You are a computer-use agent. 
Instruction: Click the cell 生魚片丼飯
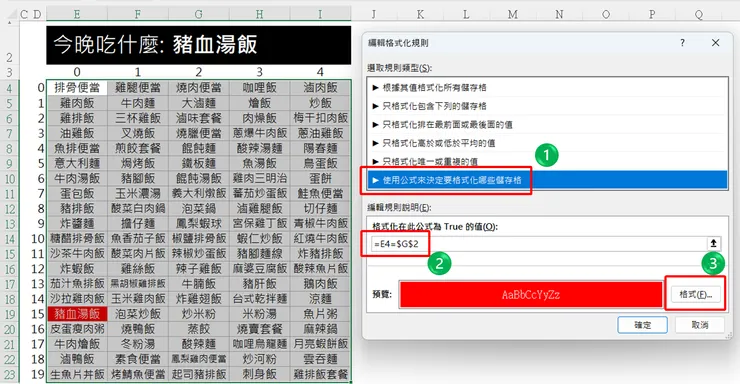[77, 374]
